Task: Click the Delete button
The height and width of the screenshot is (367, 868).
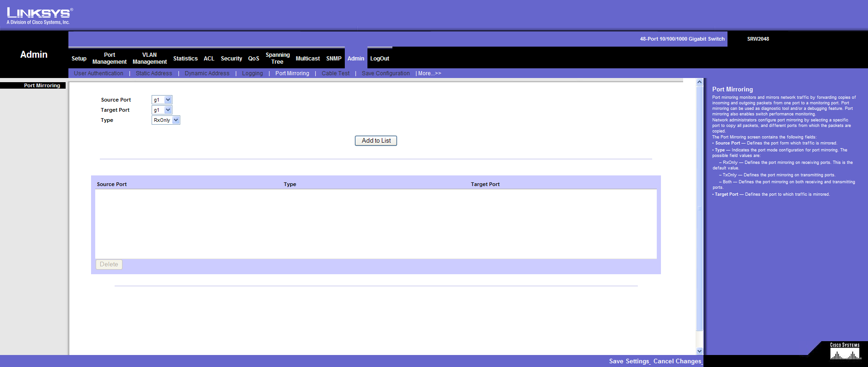Action: pos(109,265)
